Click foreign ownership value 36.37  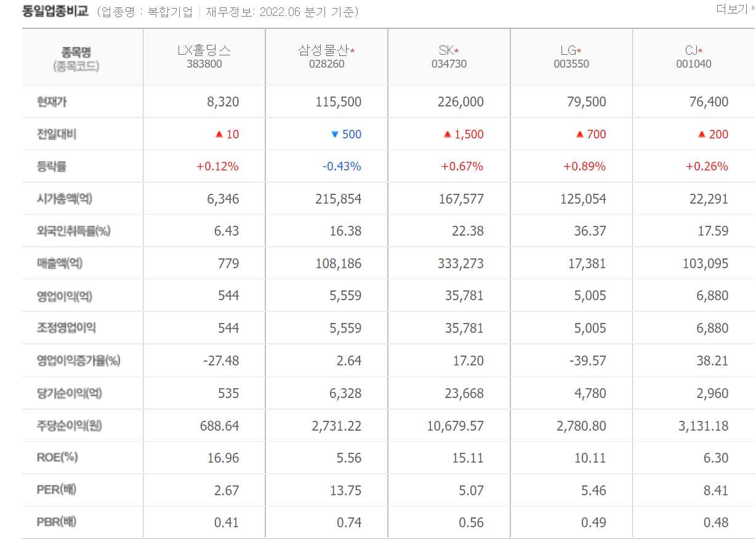590,231
